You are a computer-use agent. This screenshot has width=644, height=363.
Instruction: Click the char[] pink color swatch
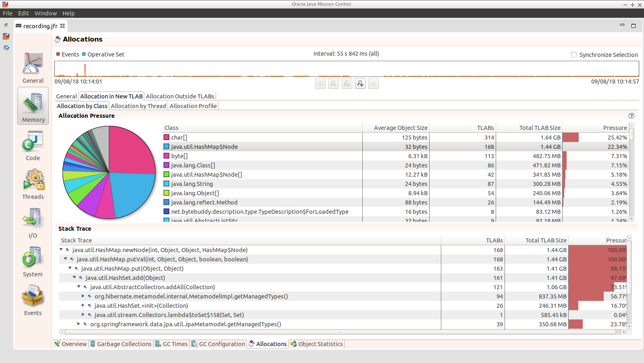[x=166, y=138]
